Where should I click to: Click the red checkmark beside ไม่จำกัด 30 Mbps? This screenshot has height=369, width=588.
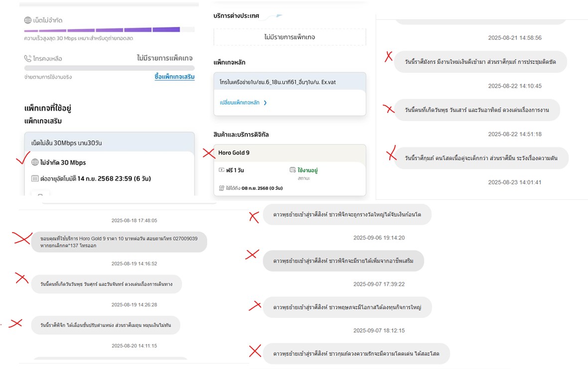point(23,158)
